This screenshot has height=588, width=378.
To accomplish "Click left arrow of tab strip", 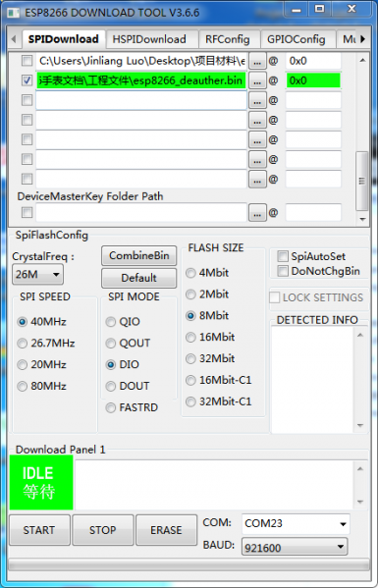I will (14, 39).
